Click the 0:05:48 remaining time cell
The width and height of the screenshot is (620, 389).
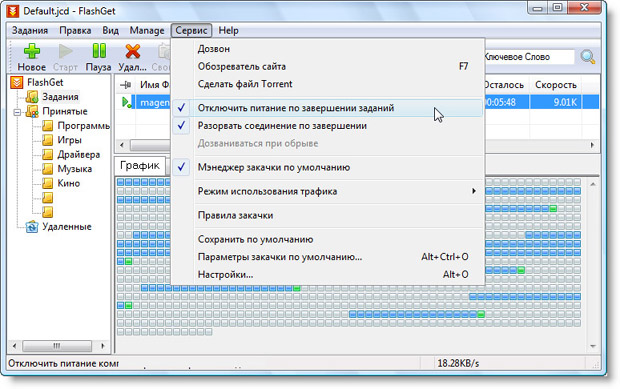[507, 102]
